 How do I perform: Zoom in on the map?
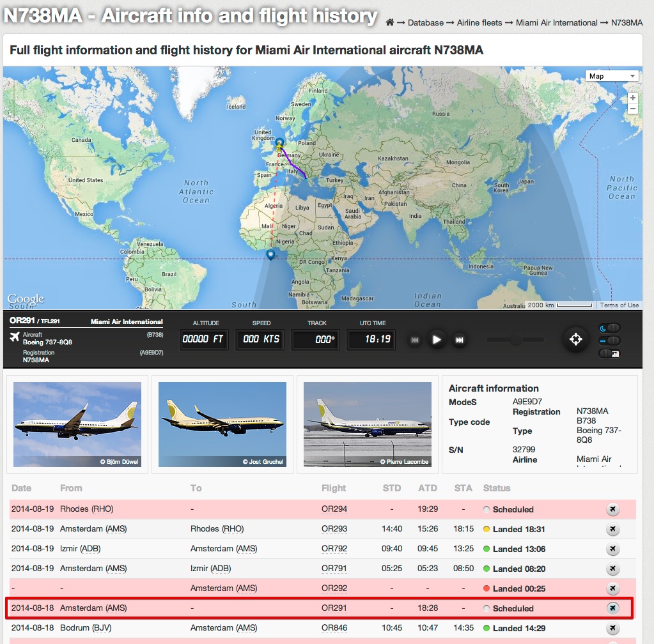[x=632, y=98]
